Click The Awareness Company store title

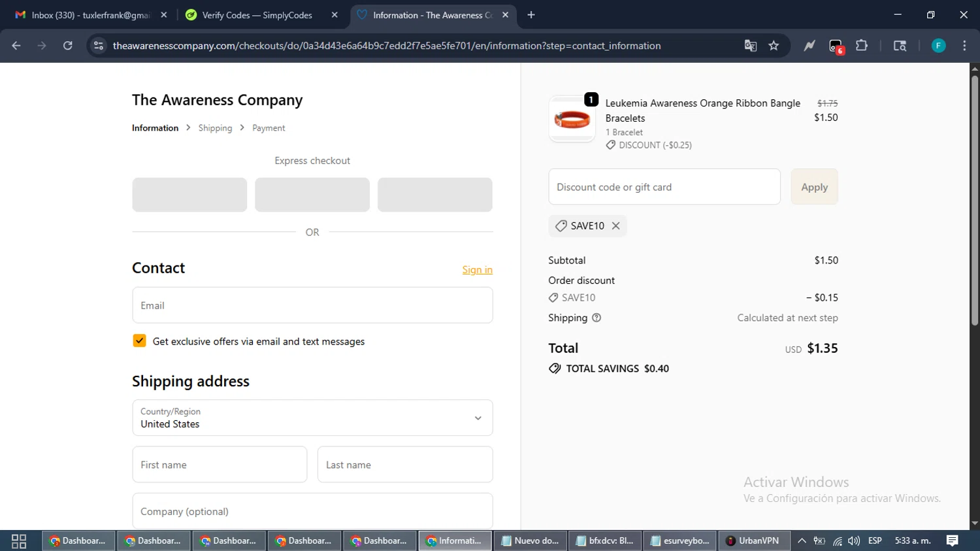217,100
